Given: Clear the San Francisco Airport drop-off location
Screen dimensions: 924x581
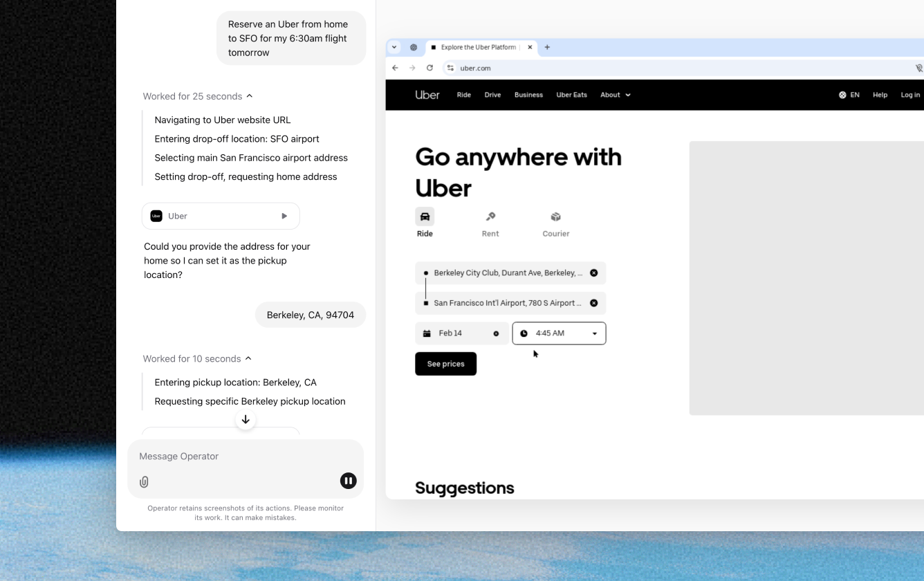Looking at the screenshot, I should pos(593,303).
